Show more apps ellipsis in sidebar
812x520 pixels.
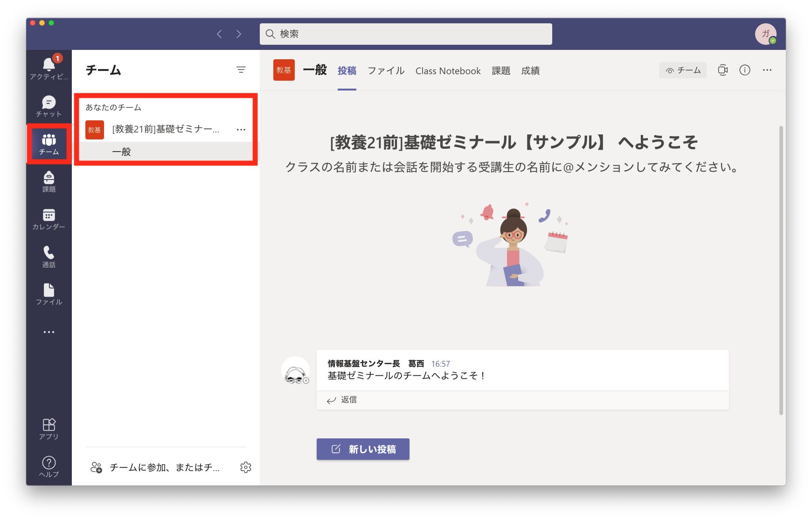tap(49, 332)
